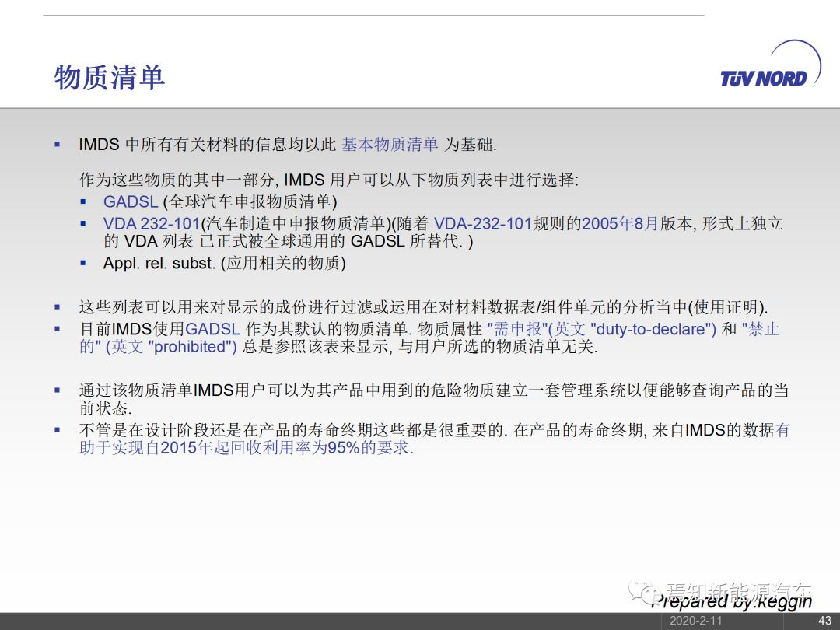Screen dimensions: 840x630
Task: Open the VDA 232-101 list link
Action: point(152,224)
